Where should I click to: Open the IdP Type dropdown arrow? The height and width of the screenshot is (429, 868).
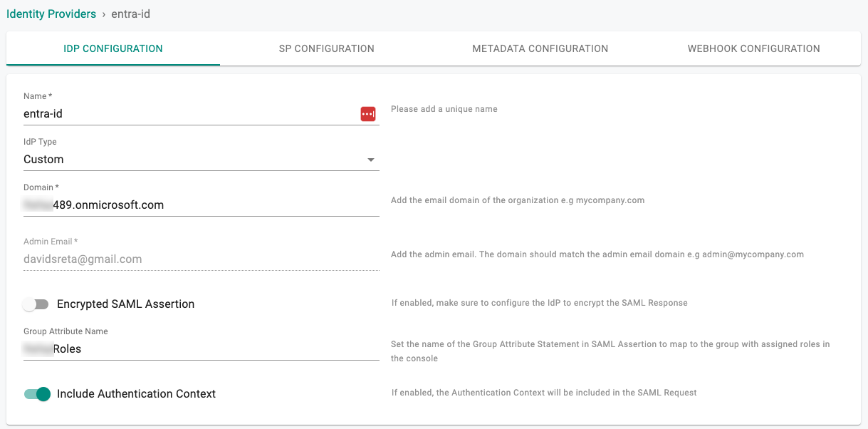pyautogui.click(x=371, y=160)
